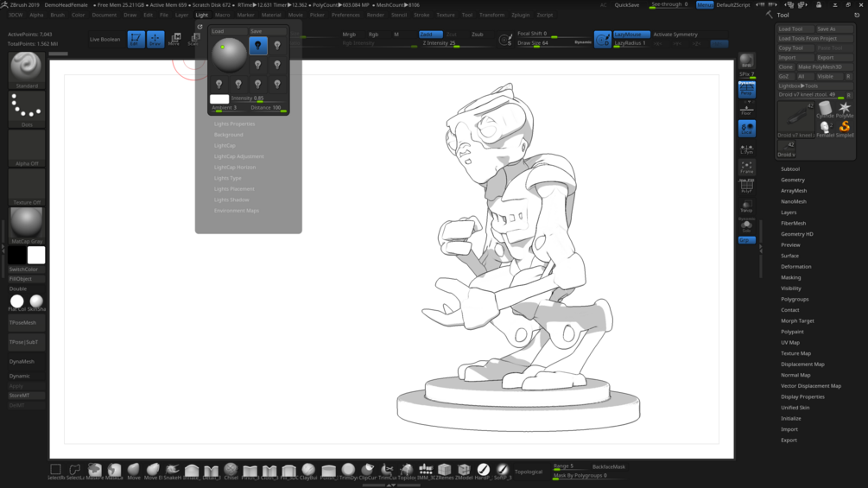Click Activate Symmetry
The height and width of the screenshot is (488, 868).
pos(675,35)
